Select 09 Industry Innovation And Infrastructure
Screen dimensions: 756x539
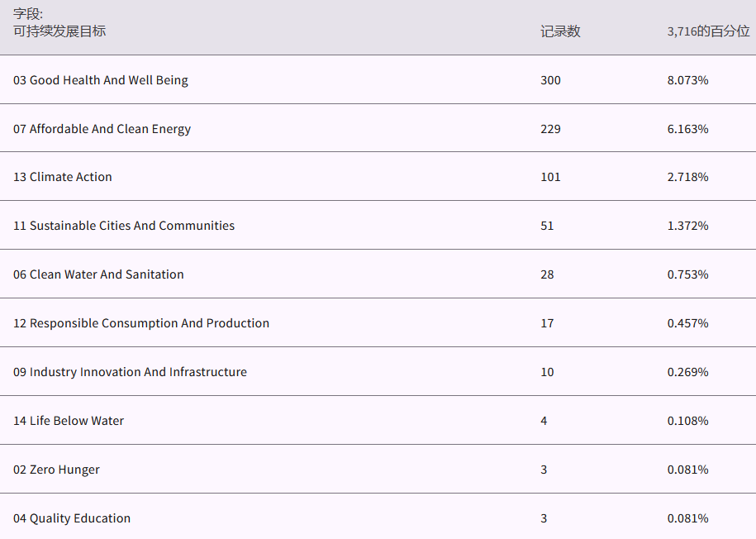click(130, 372)
